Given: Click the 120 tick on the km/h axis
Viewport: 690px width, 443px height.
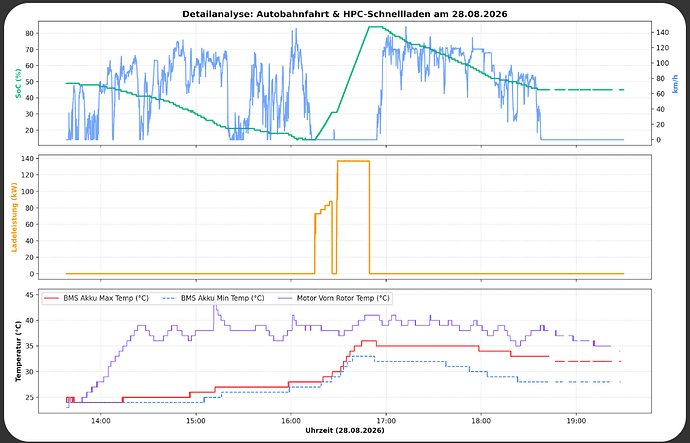Looking at the screenshot, I should (x=661, y=48).
